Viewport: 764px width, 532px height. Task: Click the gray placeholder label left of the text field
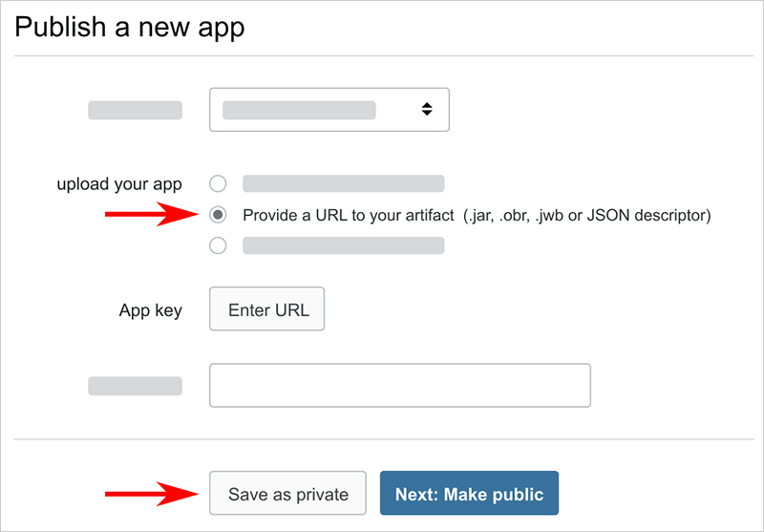click(x=135, y=385)
